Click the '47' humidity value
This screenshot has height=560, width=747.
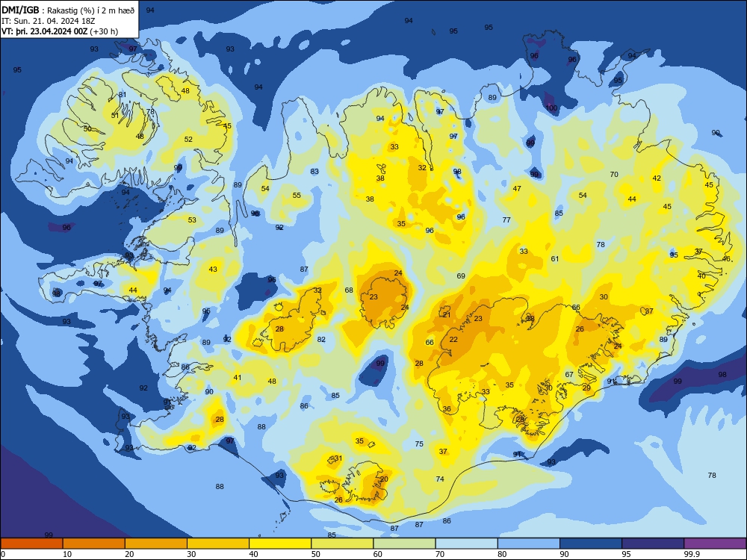(517, 189)
